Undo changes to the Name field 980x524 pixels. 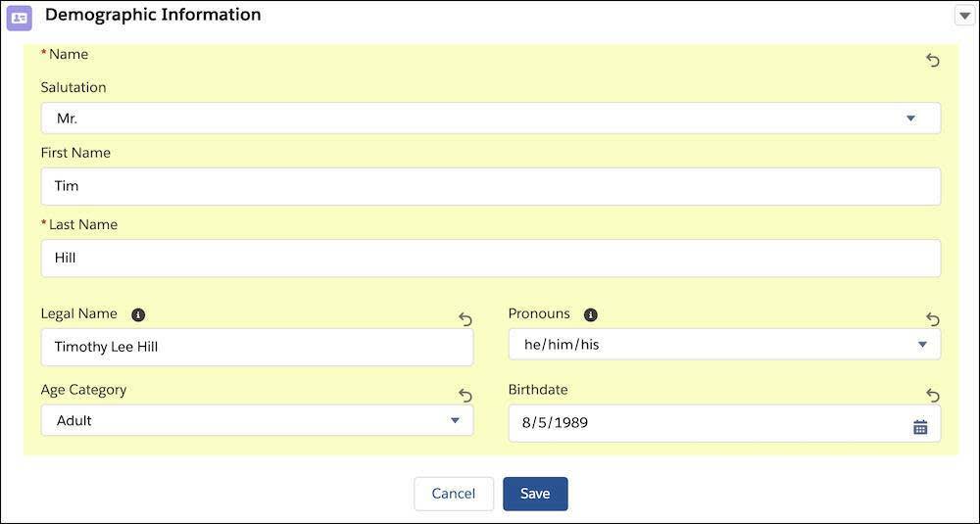click(932, 61)
